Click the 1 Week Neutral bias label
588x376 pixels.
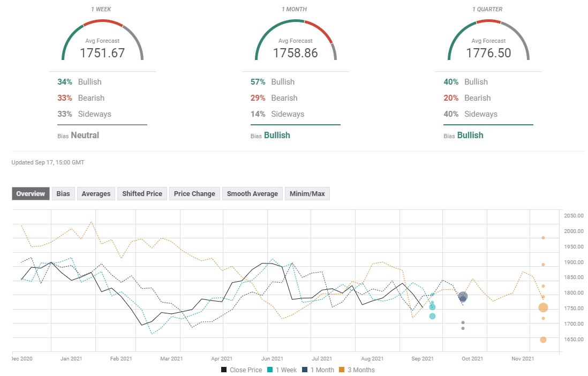(x=85, y=136)
